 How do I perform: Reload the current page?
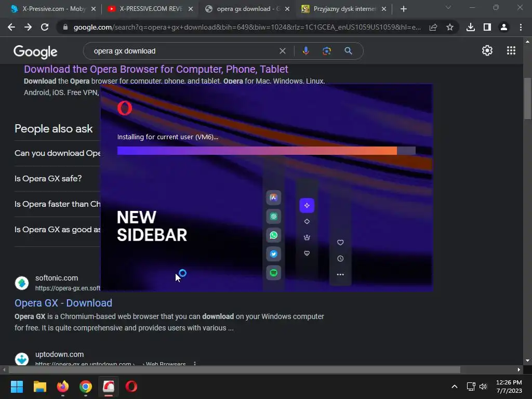click(45, 27)
